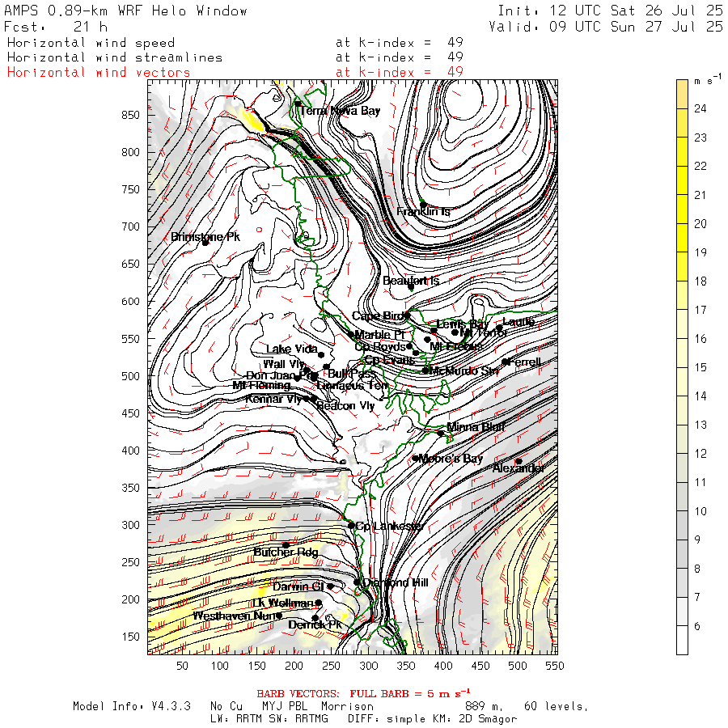Select the 'Westhaven Nun' map label

point(235,616)
